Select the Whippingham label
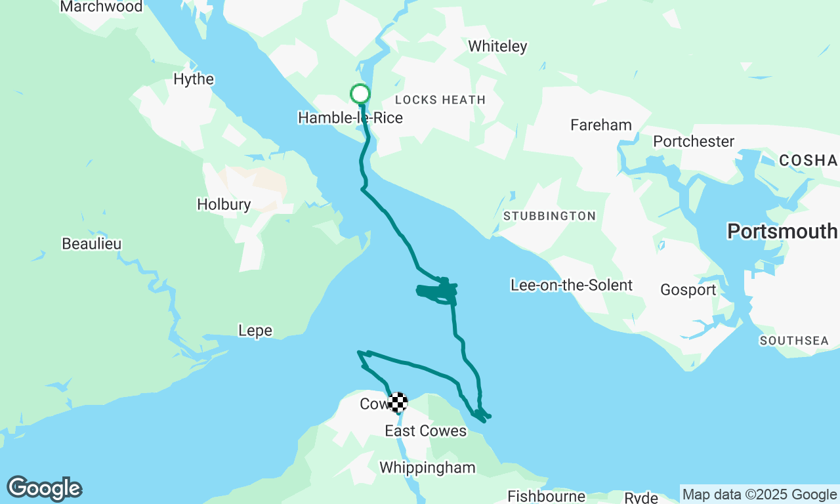This screenshot has width=840, height=504. point(427,468)
